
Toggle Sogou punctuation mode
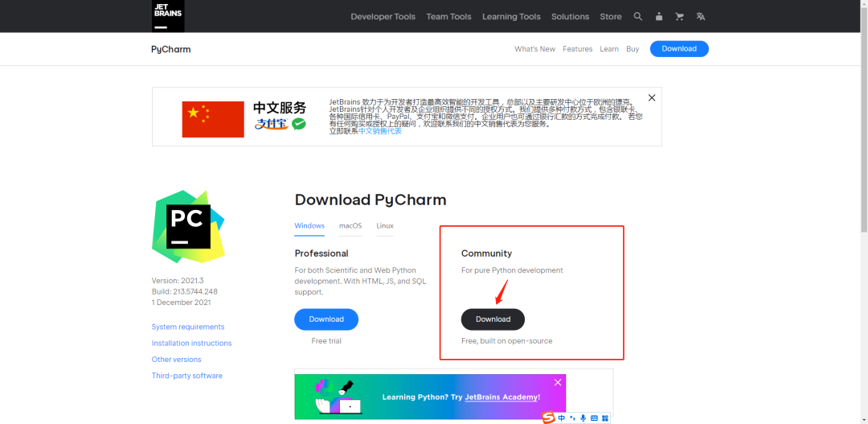click(x=572, y=418)
